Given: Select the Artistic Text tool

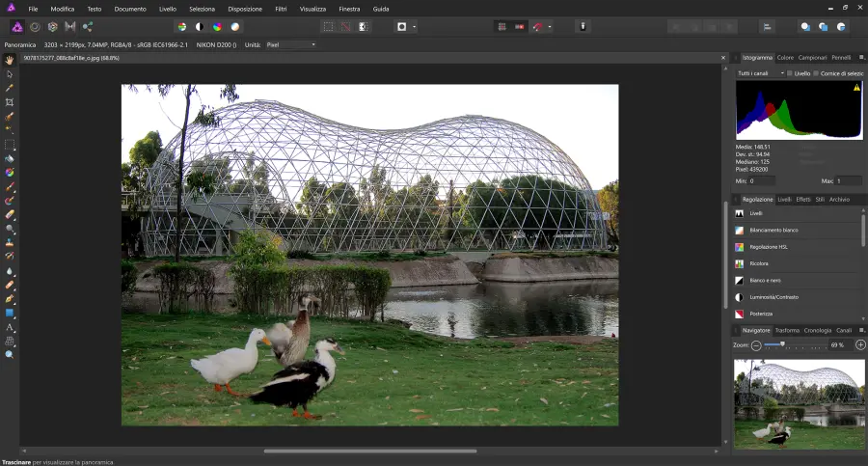Looking at the screenshot, I should tap(10, 327).
